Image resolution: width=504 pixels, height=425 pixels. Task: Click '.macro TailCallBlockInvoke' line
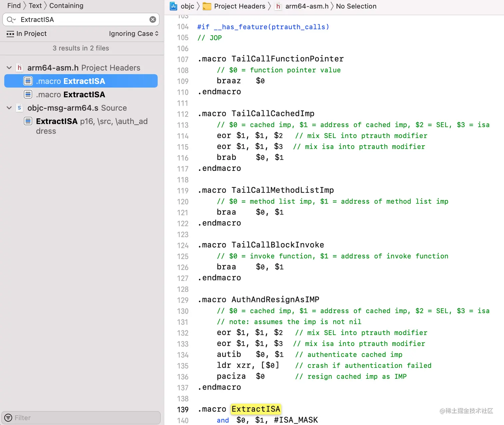(x=261, y=245)
